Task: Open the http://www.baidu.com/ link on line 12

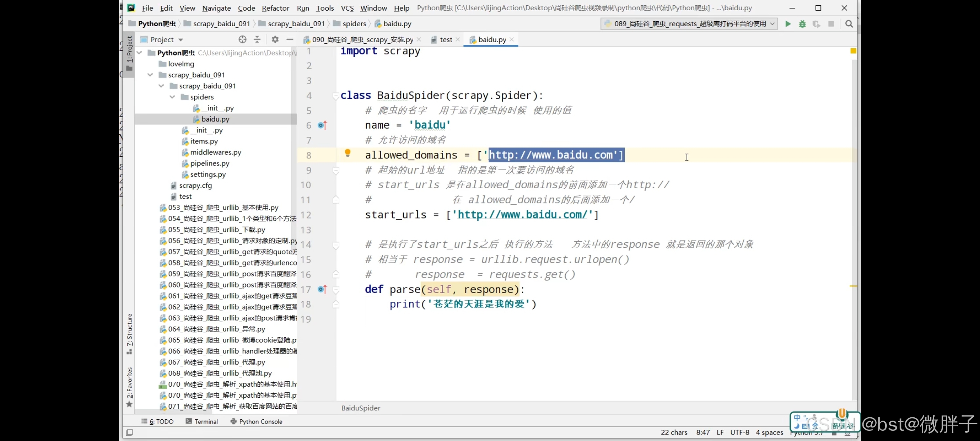Action: [x=522, y=215]
